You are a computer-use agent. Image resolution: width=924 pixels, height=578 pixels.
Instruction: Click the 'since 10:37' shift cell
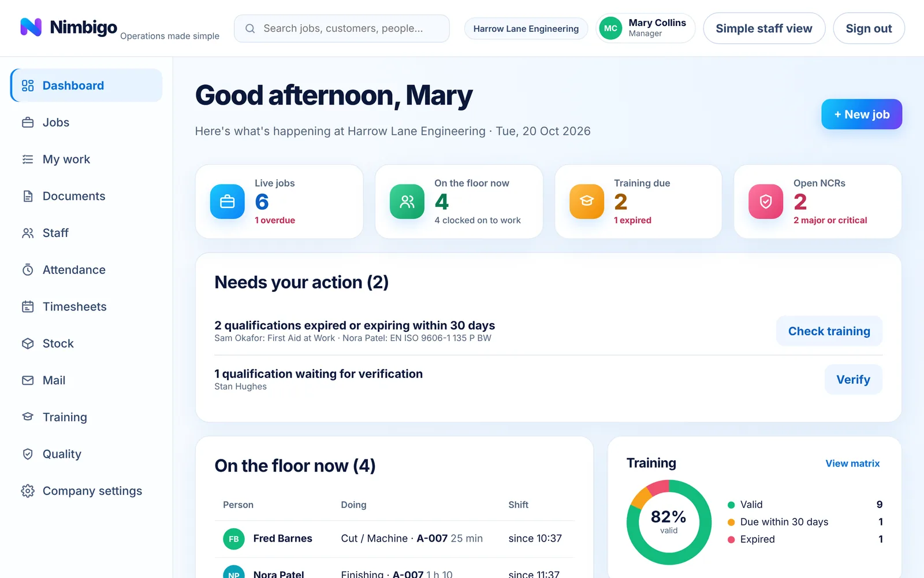click(535, 539)
